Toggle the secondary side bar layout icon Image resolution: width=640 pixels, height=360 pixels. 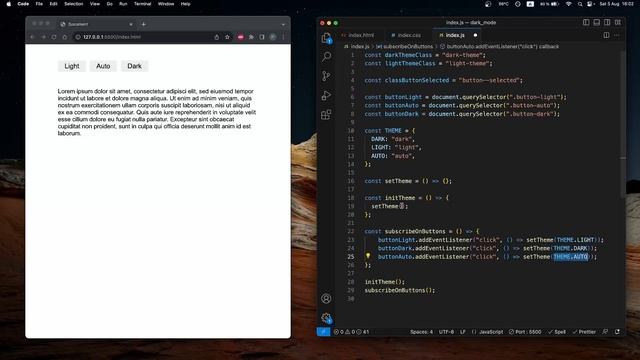607,22
